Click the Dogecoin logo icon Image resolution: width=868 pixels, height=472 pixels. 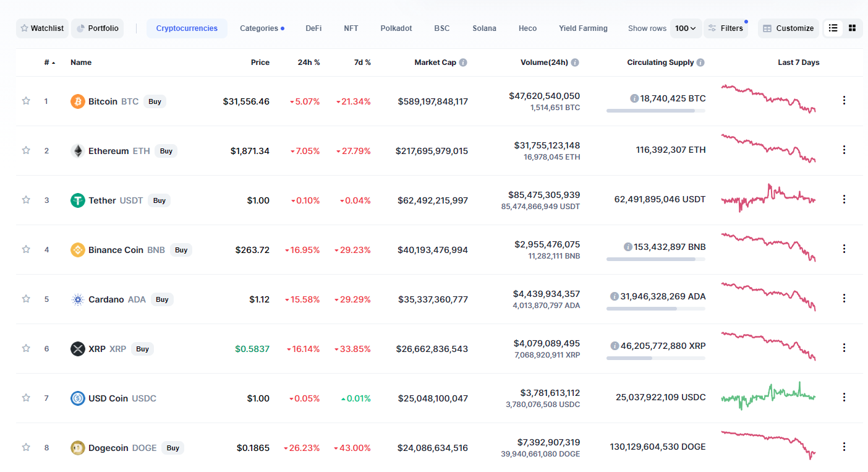point(78,448)
